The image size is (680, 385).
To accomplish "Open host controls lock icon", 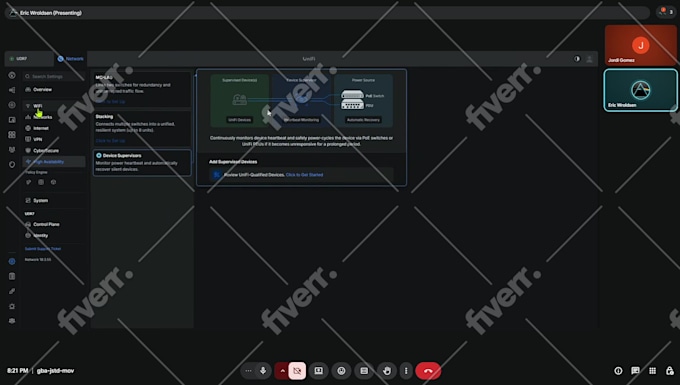I will [670, 371].
